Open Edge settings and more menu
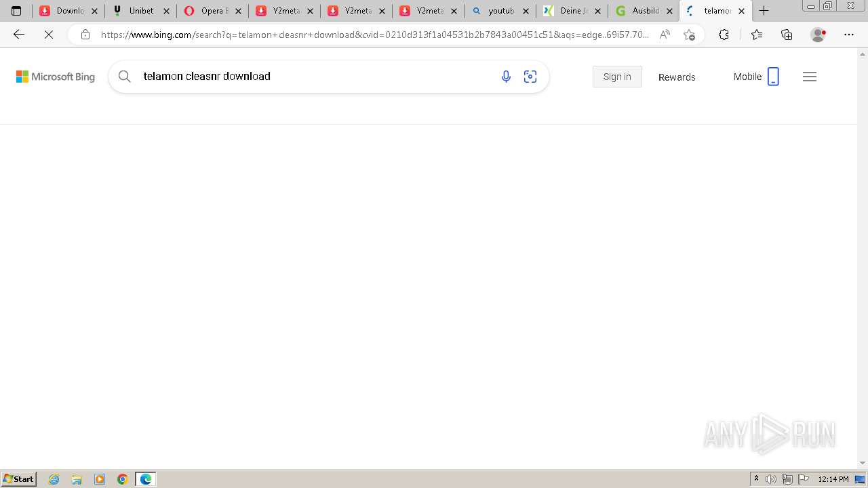 coord(849,35)
